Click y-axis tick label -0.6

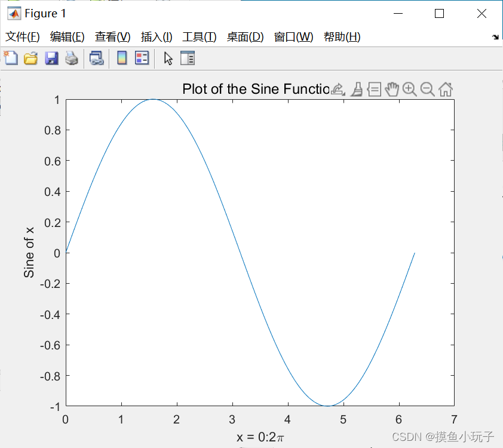coord(50,345)
